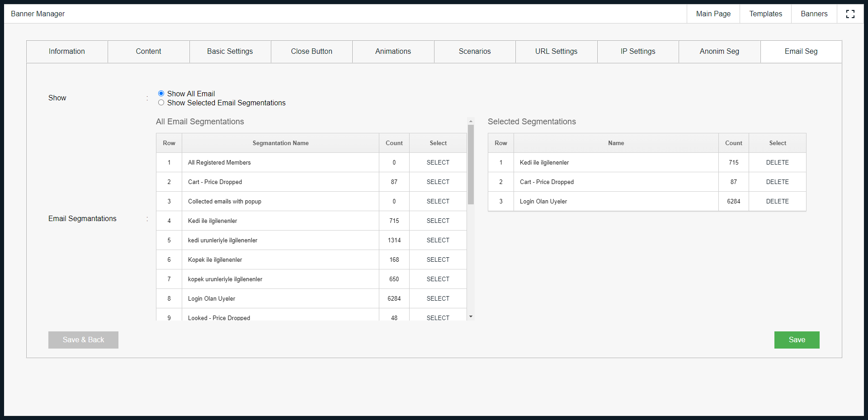Toggle fullscreen mode icon
This screenshot has width=868, height=420.
pyautogui.click(x=850, y=14)
